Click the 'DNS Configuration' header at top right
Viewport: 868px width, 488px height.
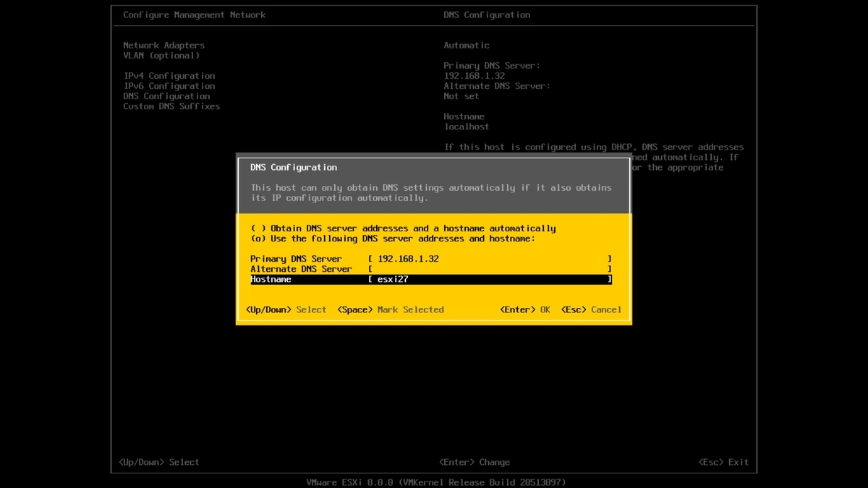click(x=487, y=15)
